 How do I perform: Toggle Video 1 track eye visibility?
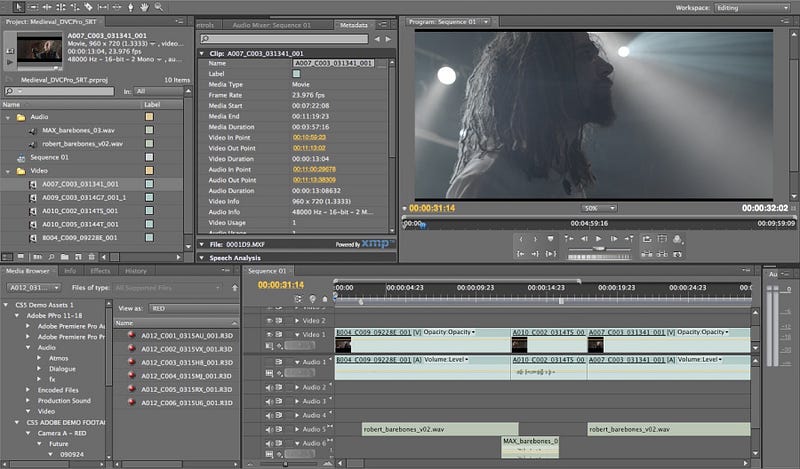(269, 334)
